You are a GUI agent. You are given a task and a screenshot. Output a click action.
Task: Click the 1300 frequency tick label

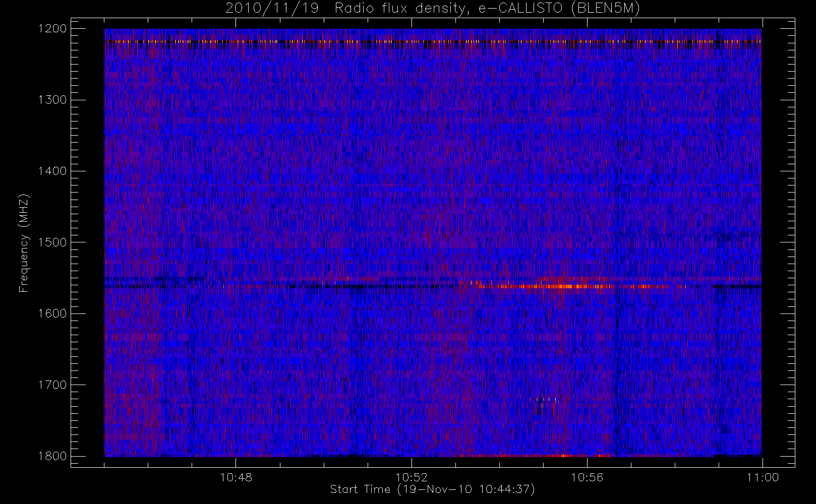pos(52,100)
